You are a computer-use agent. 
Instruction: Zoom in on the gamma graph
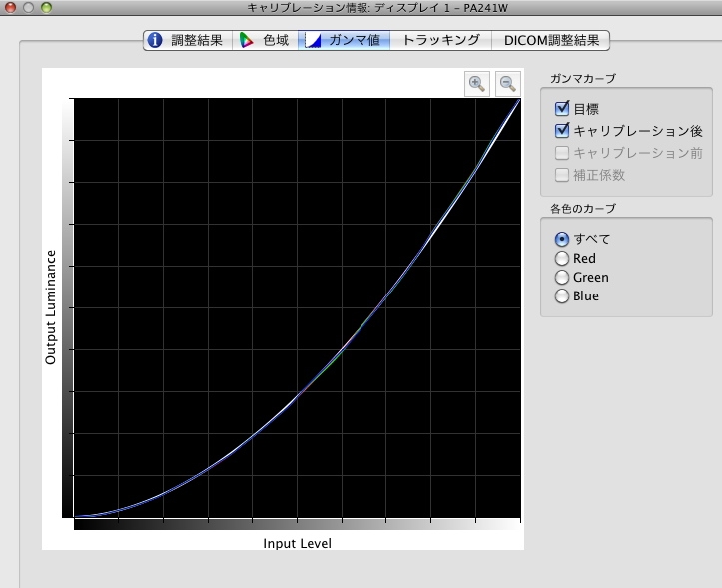(x=477, y=84)
